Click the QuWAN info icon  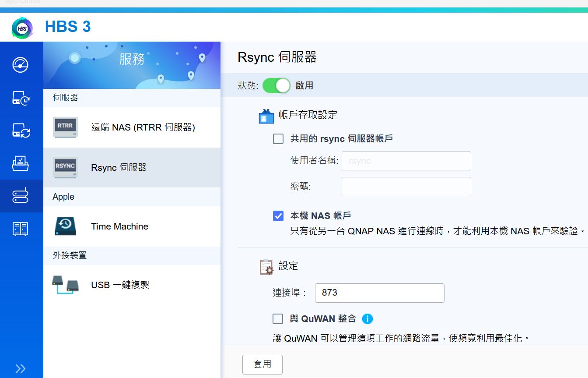(367, 319)
